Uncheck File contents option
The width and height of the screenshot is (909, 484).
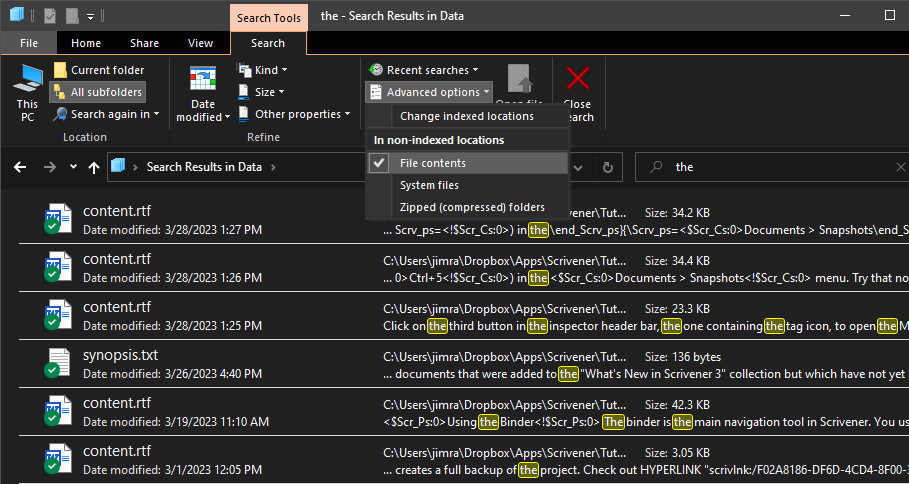click(x=432, y=163)
